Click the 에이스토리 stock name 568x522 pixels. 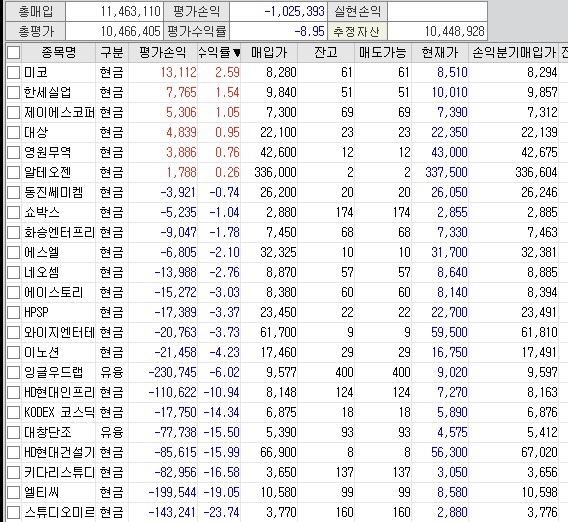[x=54, y=292]
